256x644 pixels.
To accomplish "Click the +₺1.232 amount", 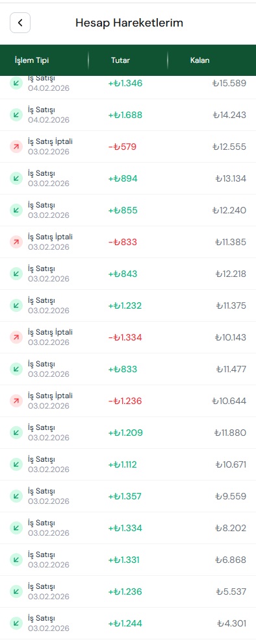I will (x=125, y=305).
